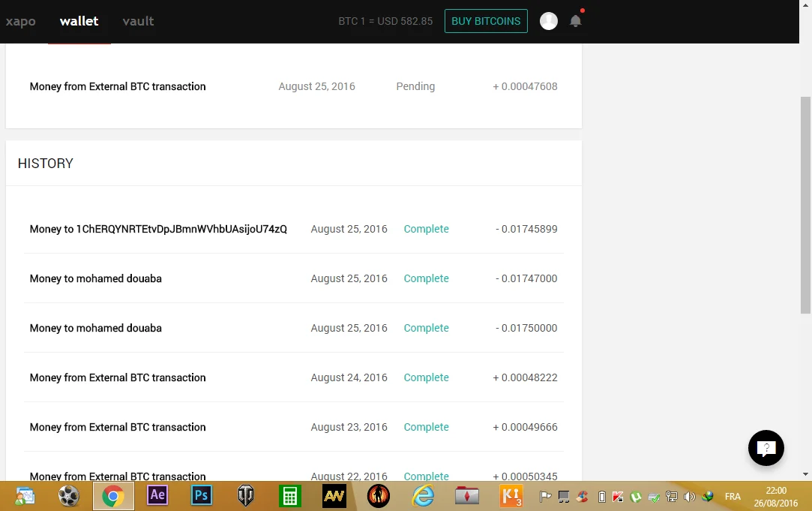Click the FRA language indicator
The image size is (812, 511).
[x=733, y=497]
